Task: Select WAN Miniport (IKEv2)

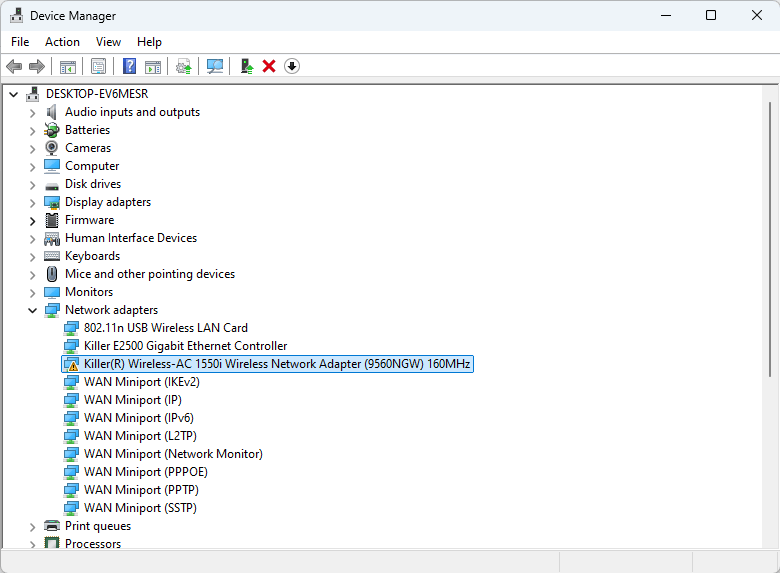Action: 142,382
